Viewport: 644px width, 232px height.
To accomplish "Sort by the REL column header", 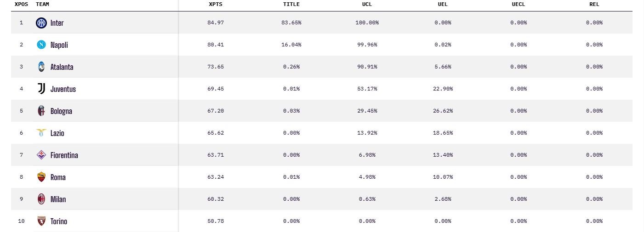I will 594,4.
